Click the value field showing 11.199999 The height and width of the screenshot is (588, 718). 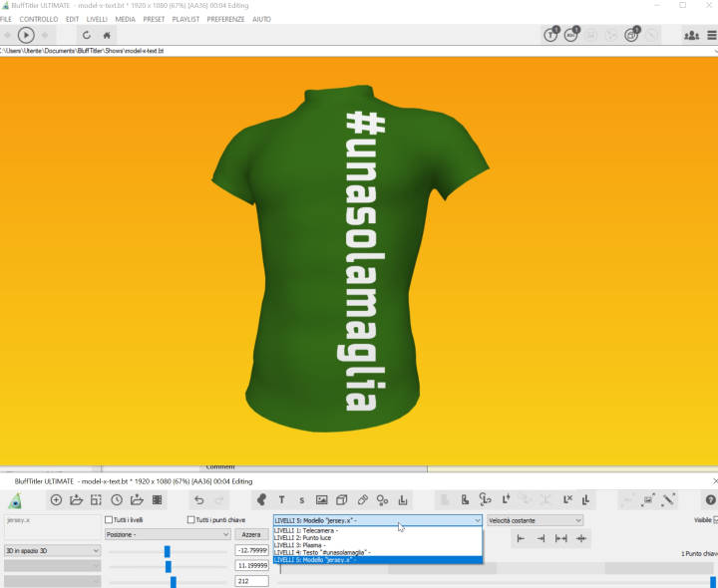[x=252, y=566]
